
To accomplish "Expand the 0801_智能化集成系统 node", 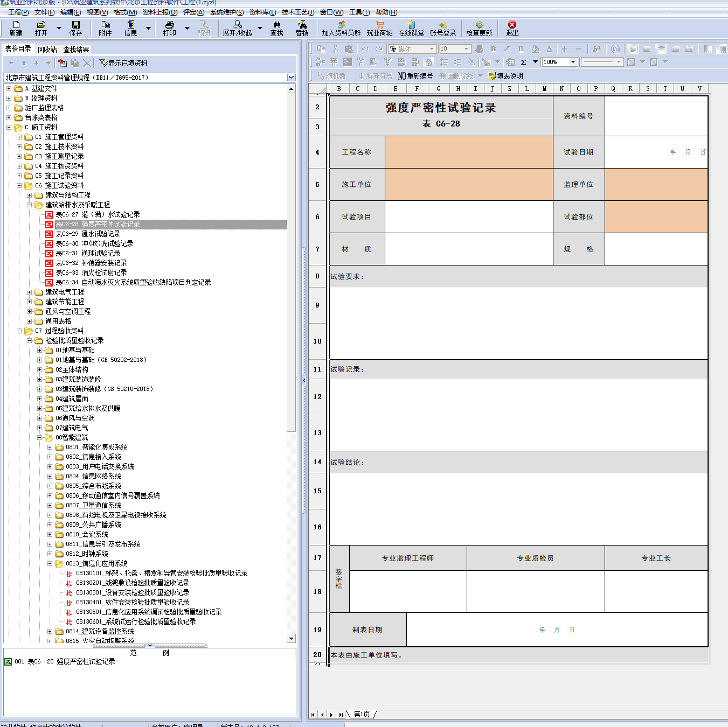I will pyautogui.click(x=50, y=447).
